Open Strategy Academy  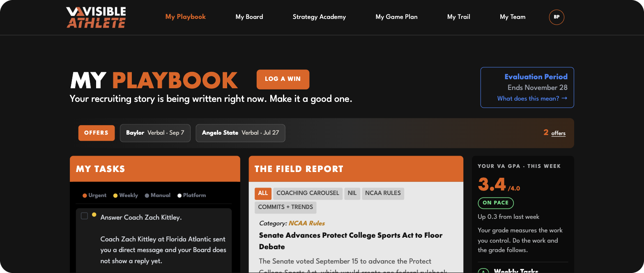click(319, 17)
